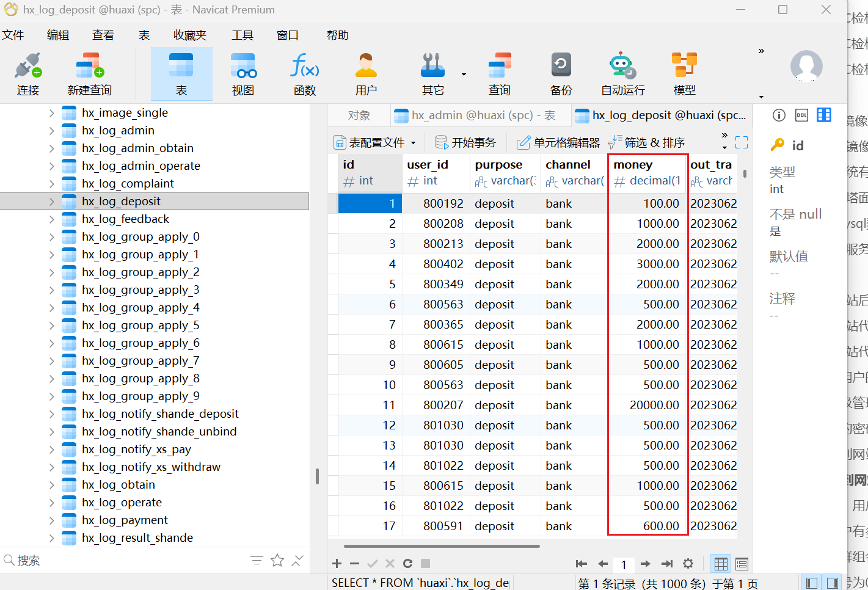Click the 连接 (Connection) toolbar icon

tap(28, 74)
